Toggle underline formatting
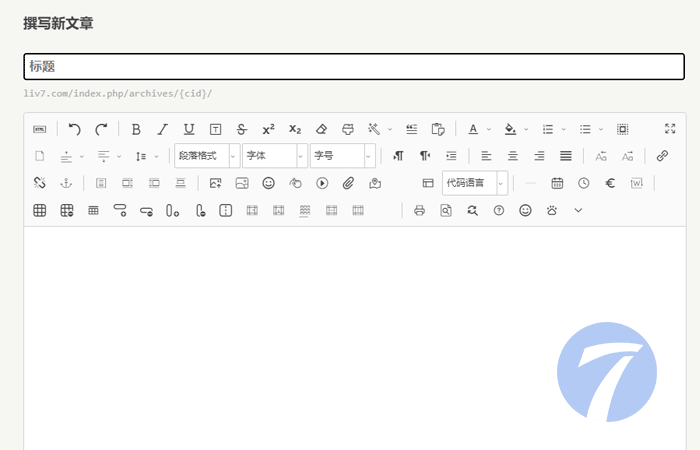This screenshot has width=700, height=450. pyautogui.click(x=189, y=129)
